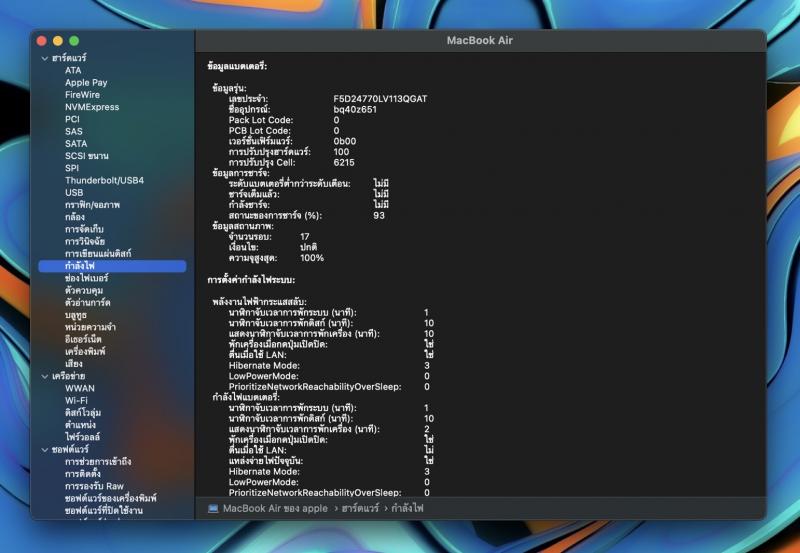Click the การตั้งค่ากำลังไฟระบบ heading

point(251,280)
